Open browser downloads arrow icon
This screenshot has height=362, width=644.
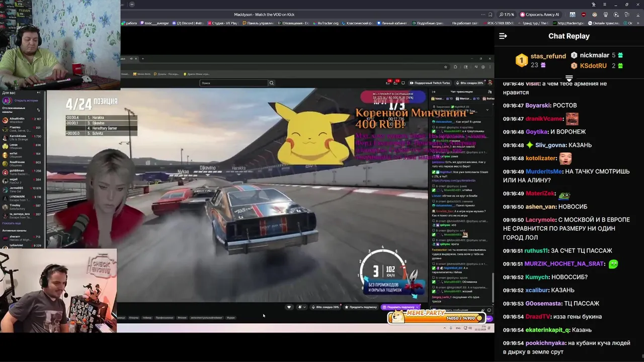(638, 15)
